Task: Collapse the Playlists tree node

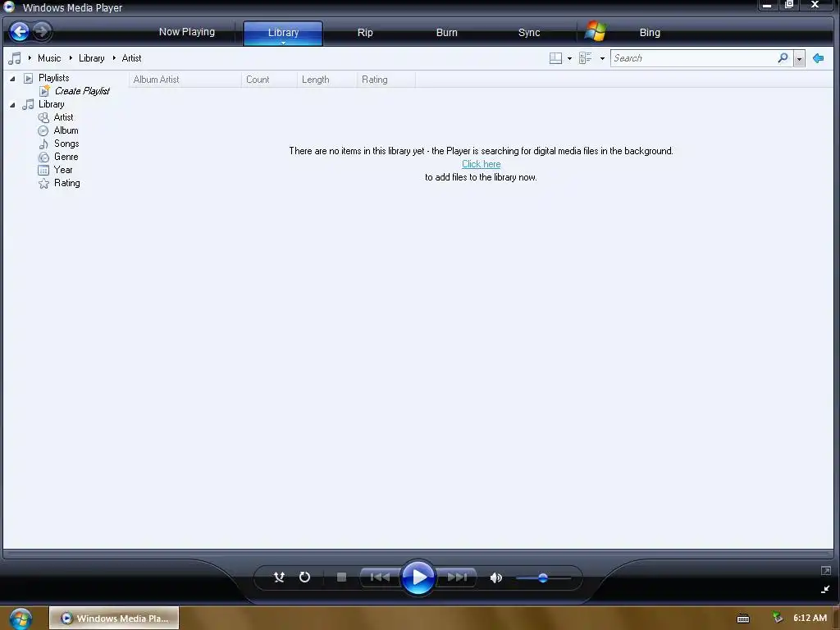Action: tap(12, 79)
